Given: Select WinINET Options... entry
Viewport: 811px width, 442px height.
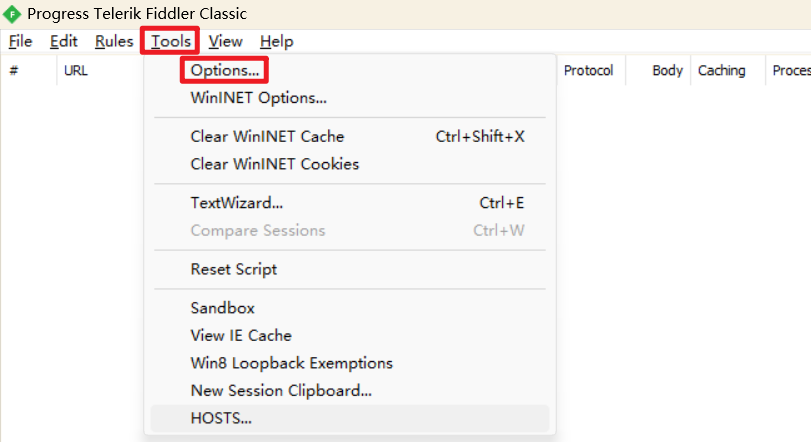Looking at the screenshot, I should tap(258, 98).
